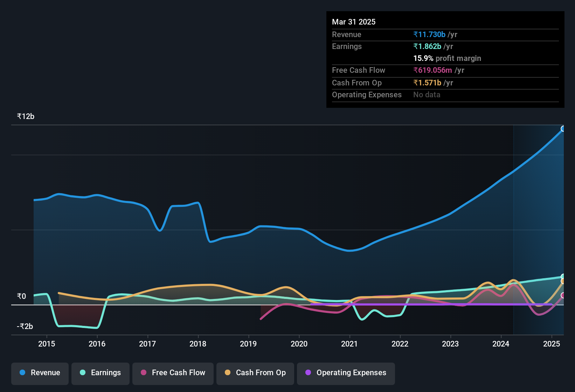Click the 2024 x-axis label

501,344
